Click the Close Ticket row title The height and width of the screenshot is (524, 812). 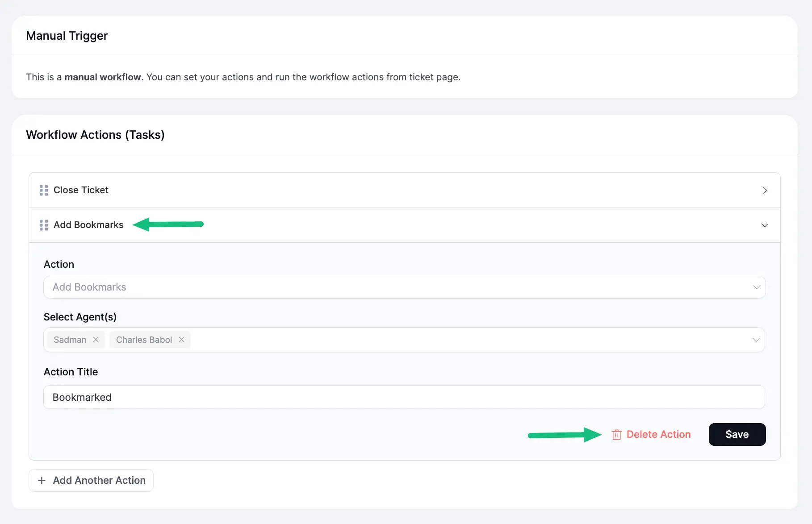(81, 190)
